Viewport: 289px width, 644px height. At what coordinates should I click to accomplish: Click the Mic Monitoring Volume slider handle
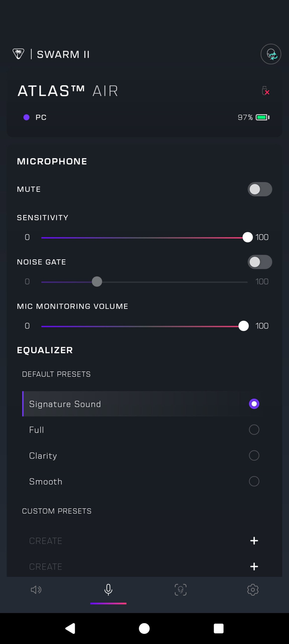244,326
